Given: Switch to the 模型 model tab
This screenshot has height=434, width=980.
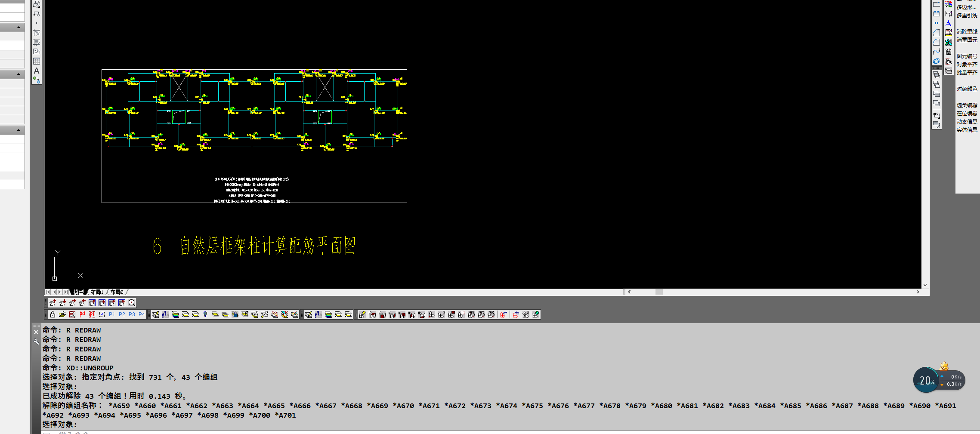Looking at the screenshot, I should coord(79,292).
